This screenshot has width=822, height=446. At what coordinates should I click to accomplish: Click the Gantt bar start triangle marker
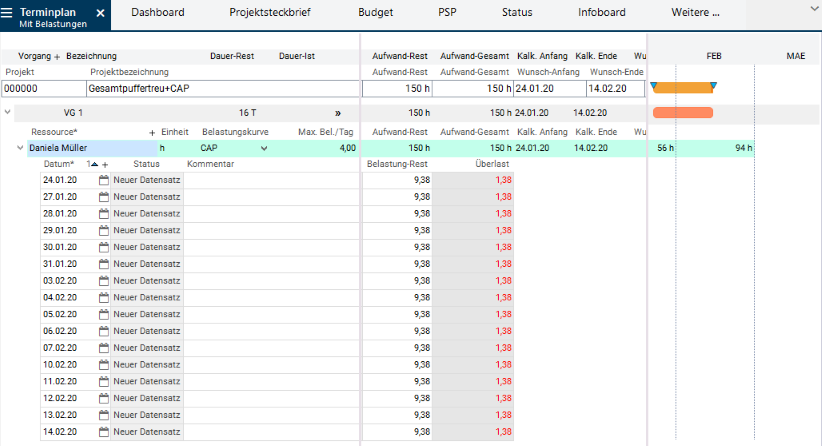tap(653, 85)
